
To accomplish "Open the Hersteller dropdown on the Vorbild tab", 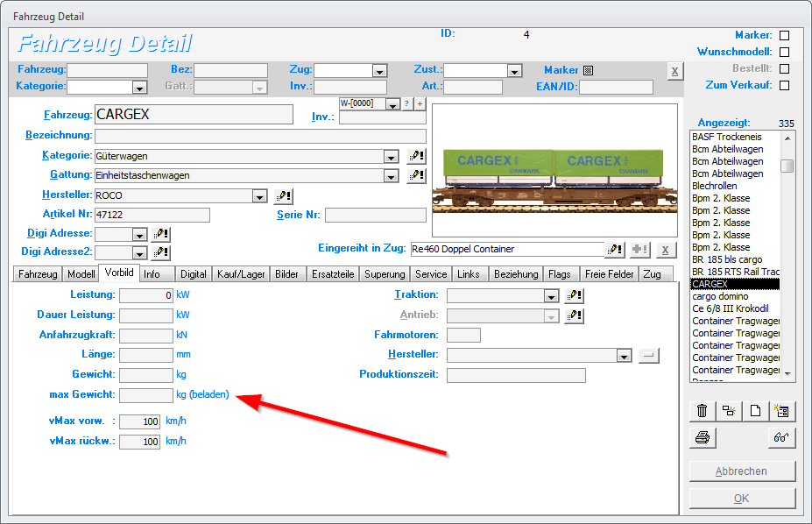I will tap(624, 357).
